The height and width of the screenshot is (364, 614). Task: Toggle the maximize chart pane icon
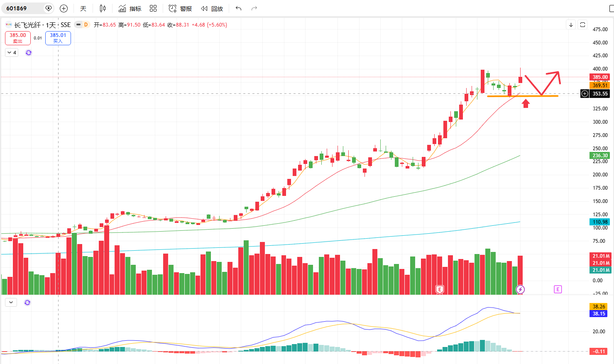point(582,24)
